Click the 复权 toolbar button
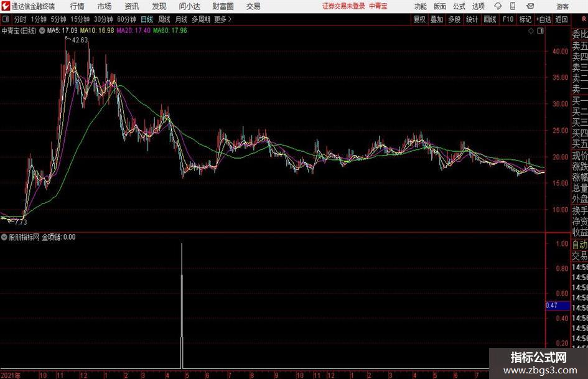The width and height of the screenshot is (588, 379). point(419,19)
